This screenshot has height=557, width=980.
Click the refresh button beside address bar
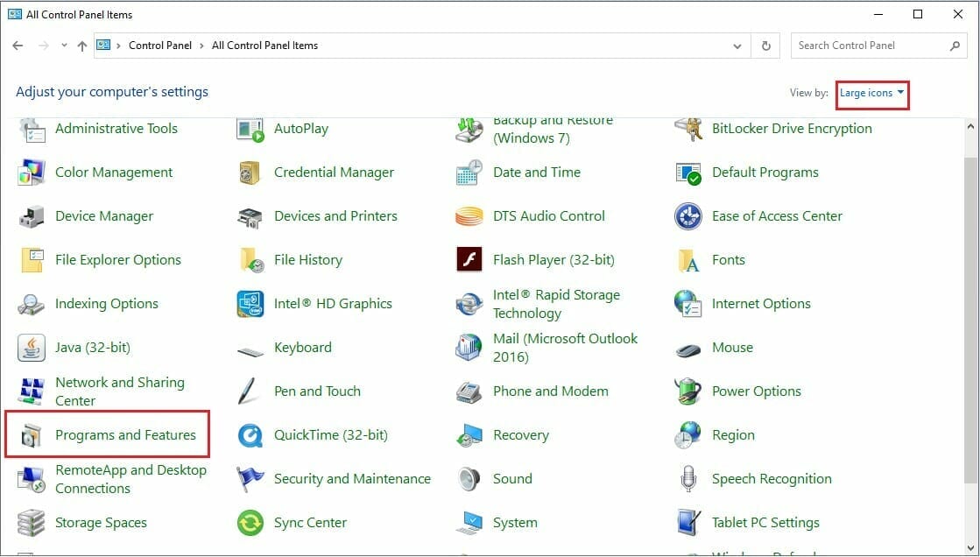click(x=766, y=46)
